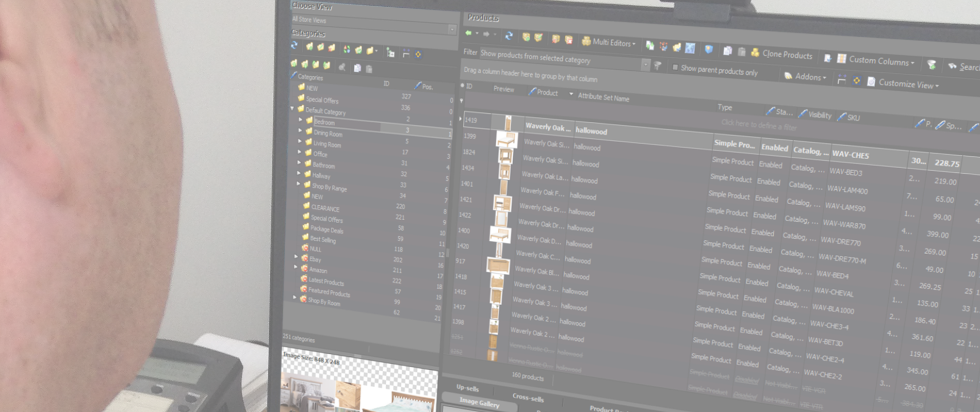Select the Dining Room category
The width and height of the screenshot is (980, 412).
pos(328,133)
